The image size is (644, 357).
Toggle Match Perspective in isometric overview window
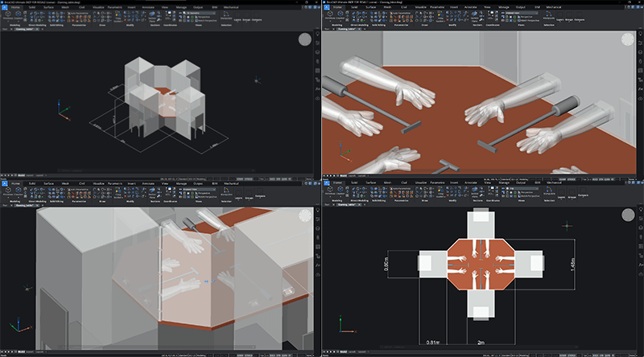click(206, 20)
